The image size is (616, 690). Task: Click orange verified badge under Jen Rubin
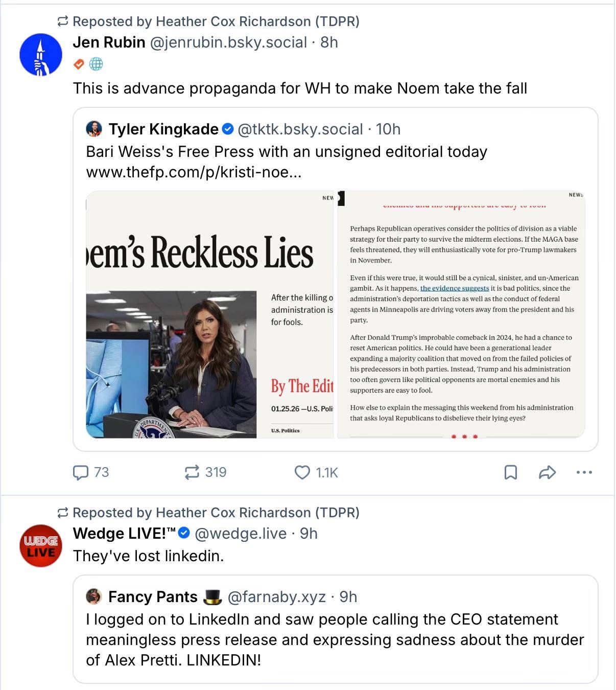pyautogui.click(x=79, y=64)
